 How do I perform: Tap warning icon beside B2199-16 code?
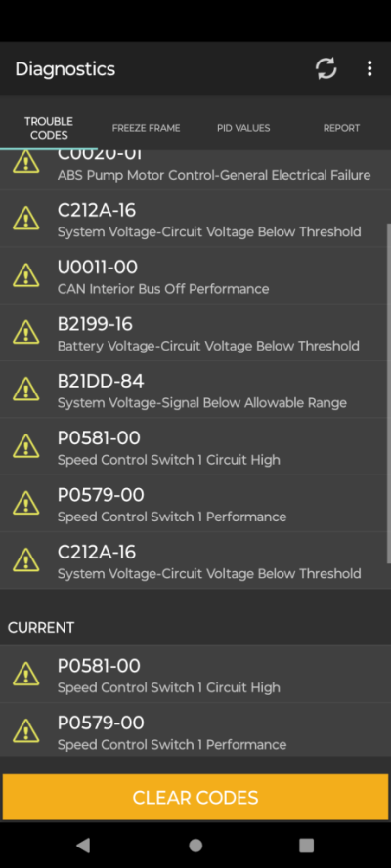pos(26,332)
